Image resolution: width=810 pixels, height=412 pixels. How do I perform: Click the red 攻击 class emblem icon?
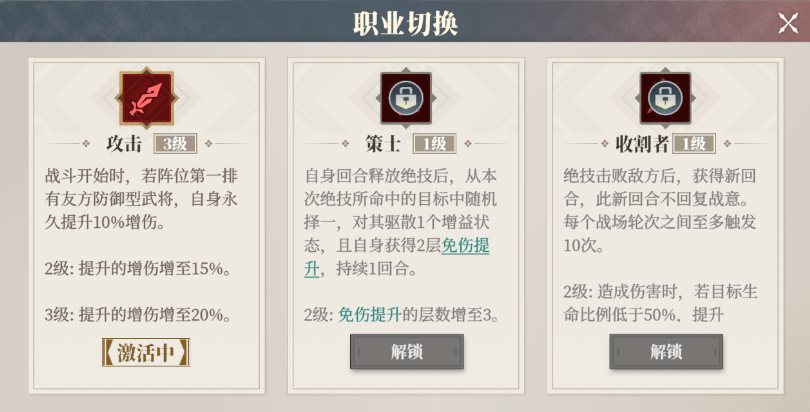tap(146, 97)
